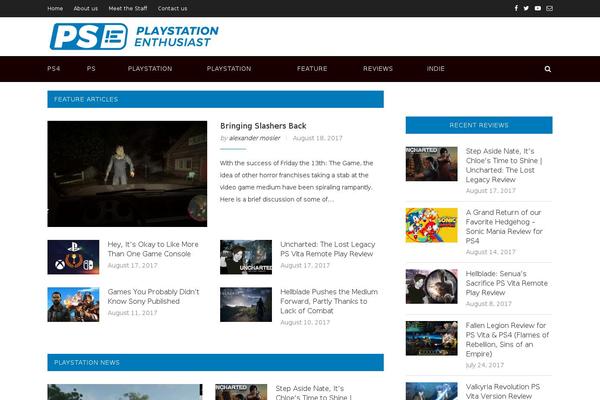Open sidebar 'Step Aside Nate' Uncharted review
600x400 pixels.
pyautogui.click(x=504, y=165)
